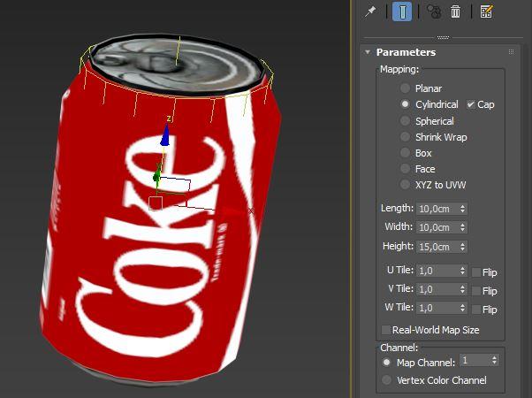Click Height spinner arrows
532x398 pixels.
coord(462,247)
